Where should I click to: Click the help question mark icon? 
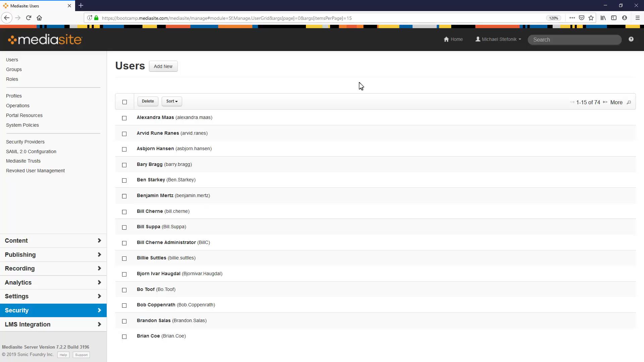(632, 39)
